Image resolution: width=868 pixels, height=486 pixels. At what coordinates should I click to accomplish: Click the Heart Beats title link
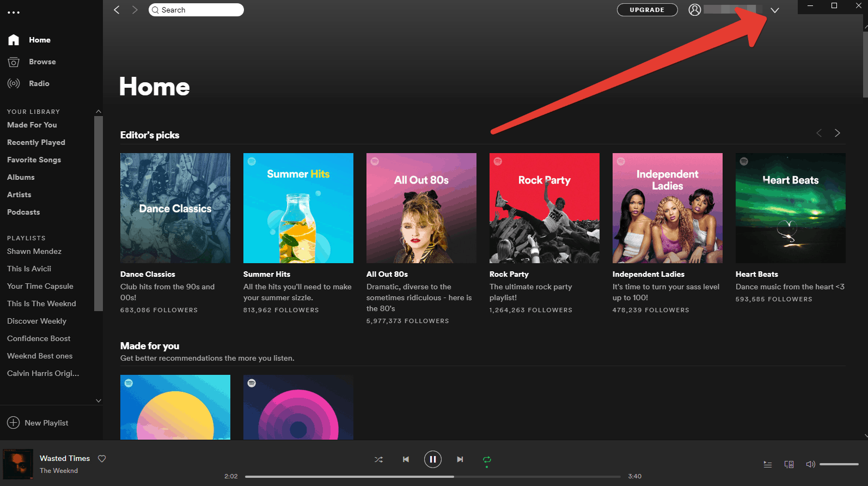click(x=757, y=274)
